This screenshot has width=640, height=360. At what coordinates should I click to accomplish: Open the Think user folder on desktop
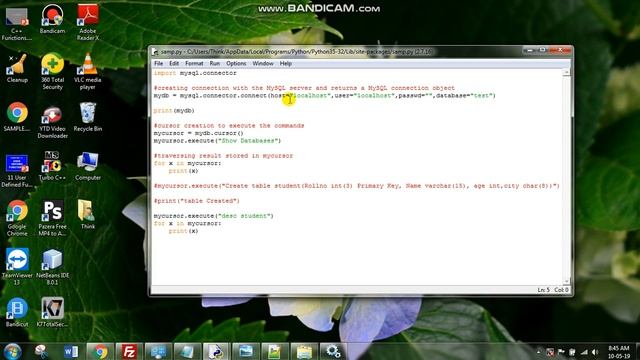click(88, 215)
